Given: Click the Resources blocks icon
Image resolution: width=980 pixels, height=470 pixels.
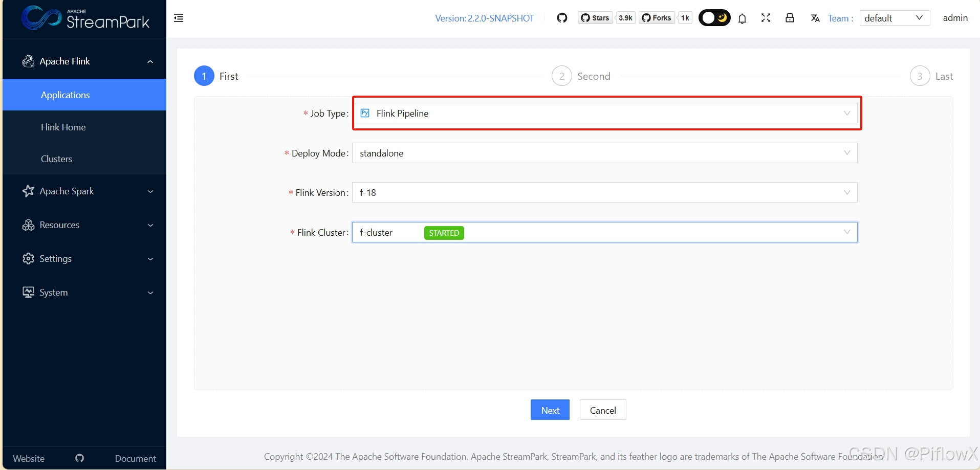Looking at the screenshot, I should coord(28,225).
